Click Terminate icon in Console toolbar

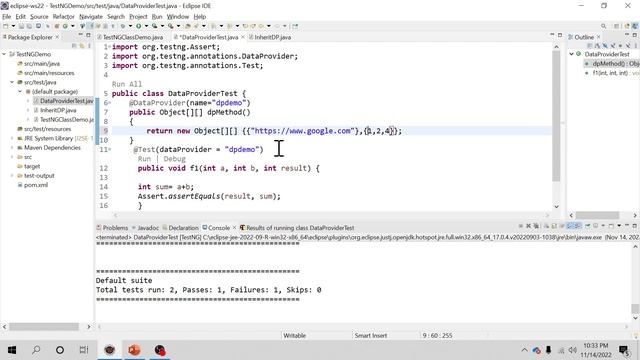point(521,226)
